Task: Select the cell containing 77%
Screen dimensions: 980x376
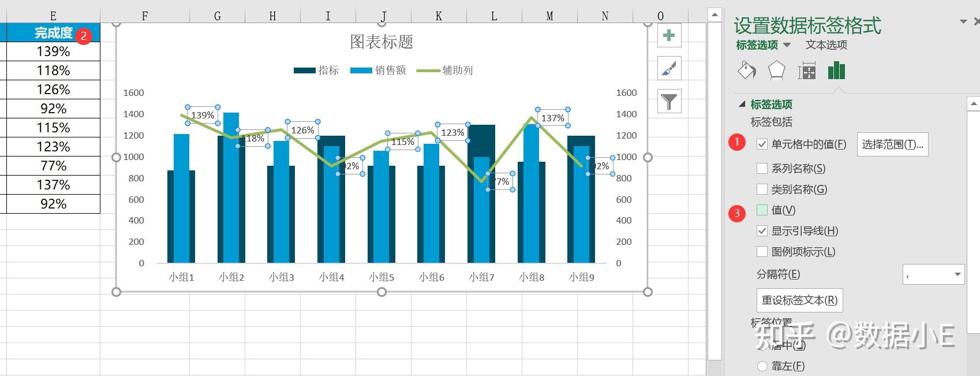Action: (x=53, y=166)
